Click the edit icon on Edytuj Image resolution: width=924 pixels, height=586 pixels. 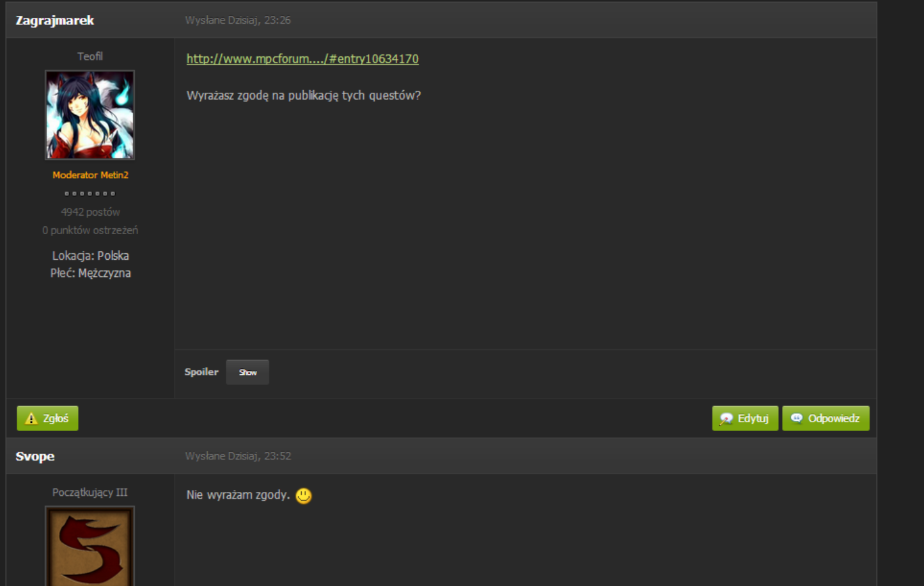coord(726,418)
